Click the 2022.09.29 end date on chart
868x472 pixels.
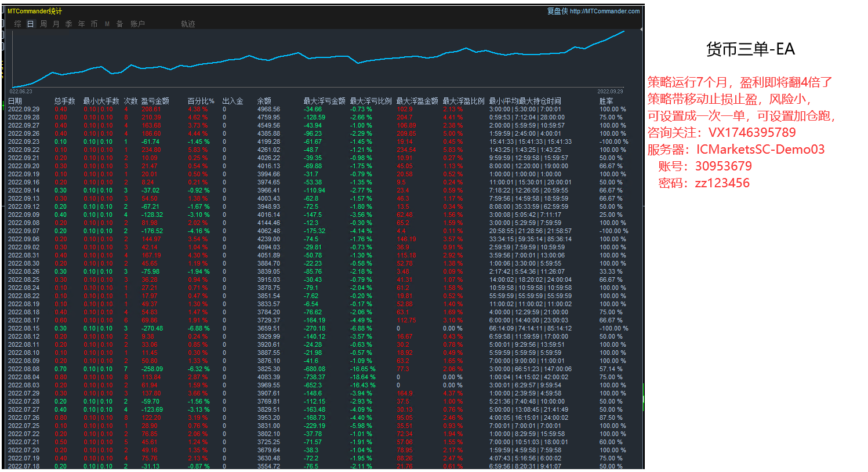coord(610,92)
